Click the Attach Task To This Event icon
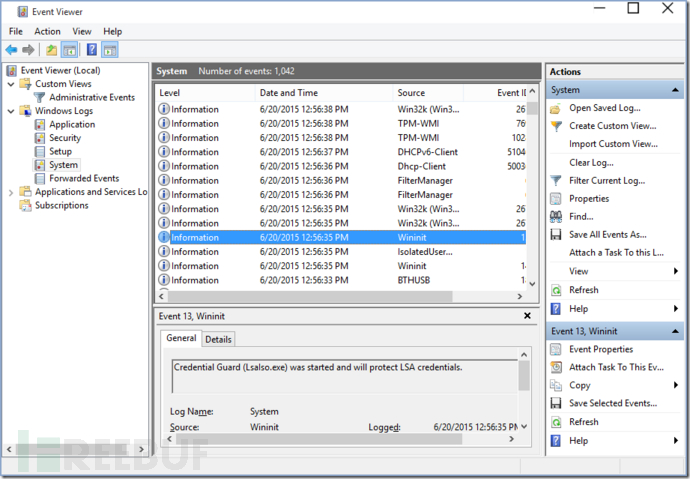 pyautogui.click(x=556, y=367)
